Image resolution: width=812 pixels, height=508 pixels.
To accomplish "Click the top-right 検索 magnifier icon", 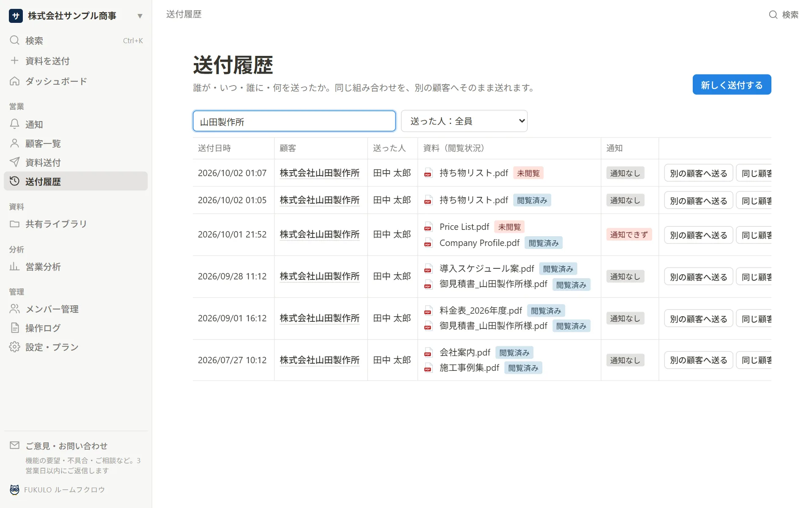I will [x=773, y=14].
